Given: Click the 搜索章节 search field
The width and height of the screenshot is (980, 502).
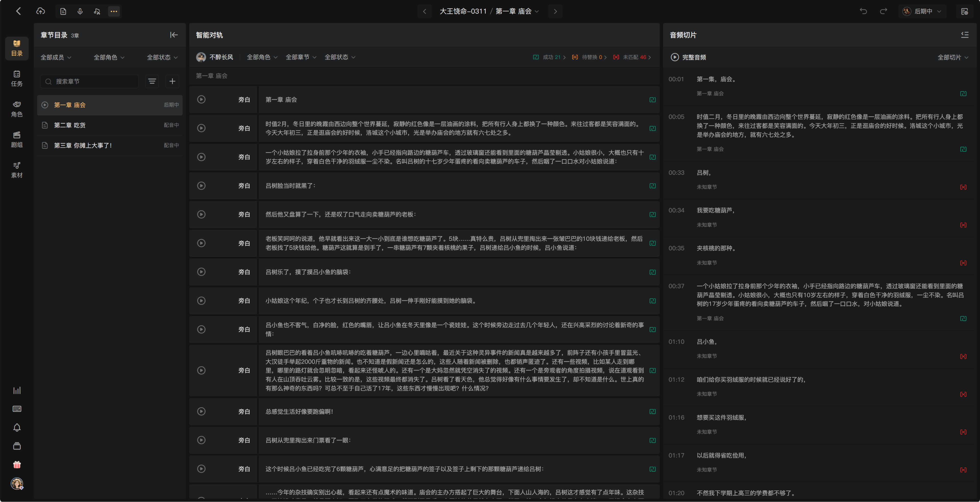Looking at the screenshot, I should tap(89, 81).
